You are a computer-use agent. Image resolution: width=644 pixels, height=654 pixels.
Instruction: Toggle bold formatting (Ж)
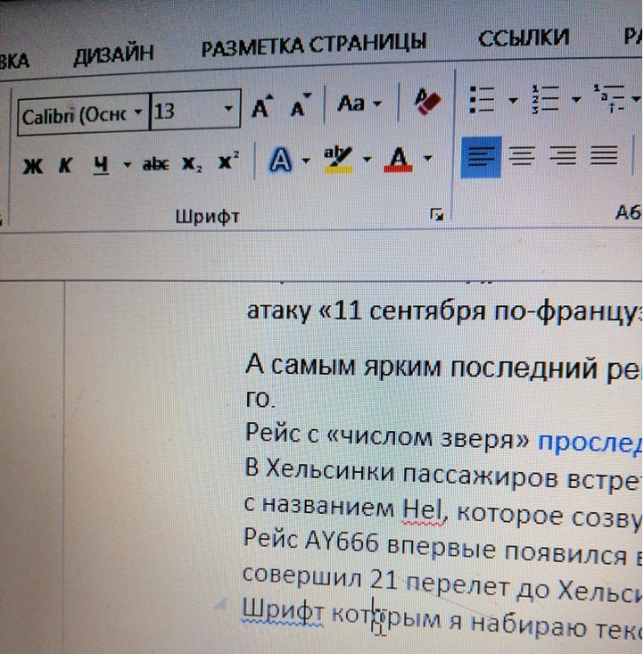33,166
